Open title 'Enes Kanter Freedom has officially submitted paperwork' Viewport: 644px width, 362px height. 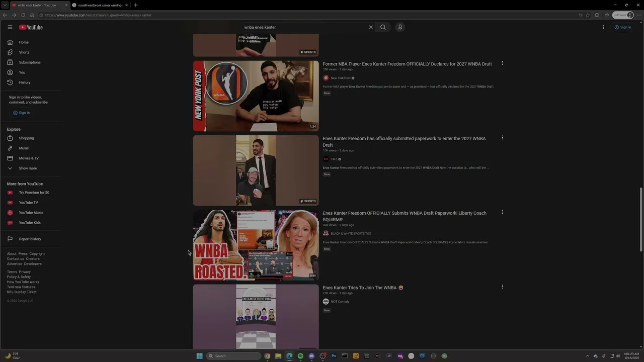404,141
